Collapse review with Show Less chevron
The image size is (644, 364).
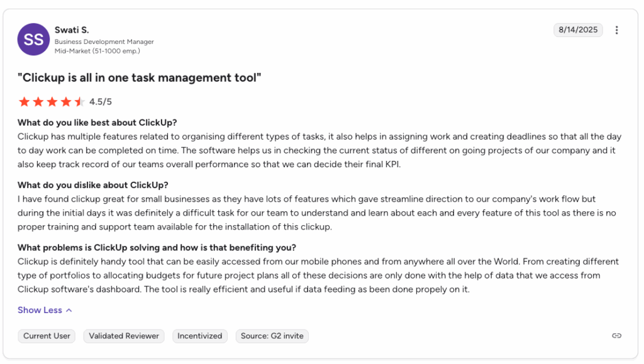click(x=69, y=310)
